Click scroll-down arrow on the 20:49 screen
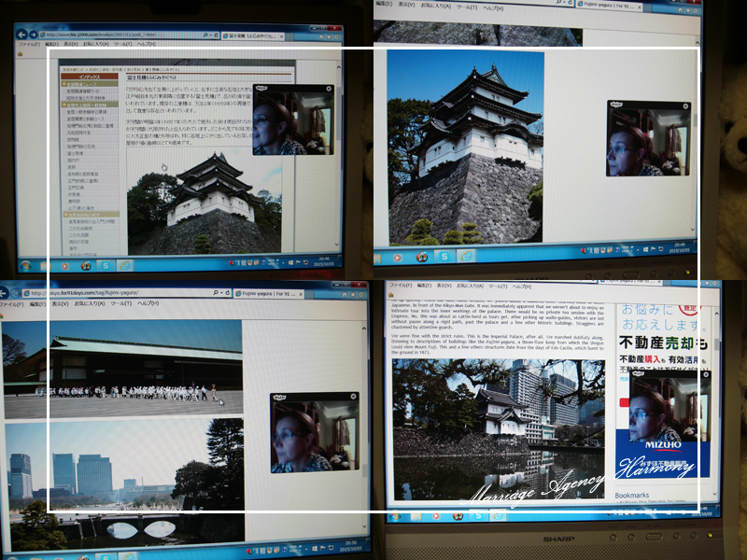This screenshot has width=747, height=560. pyautogui.click(x=693, y=230)
